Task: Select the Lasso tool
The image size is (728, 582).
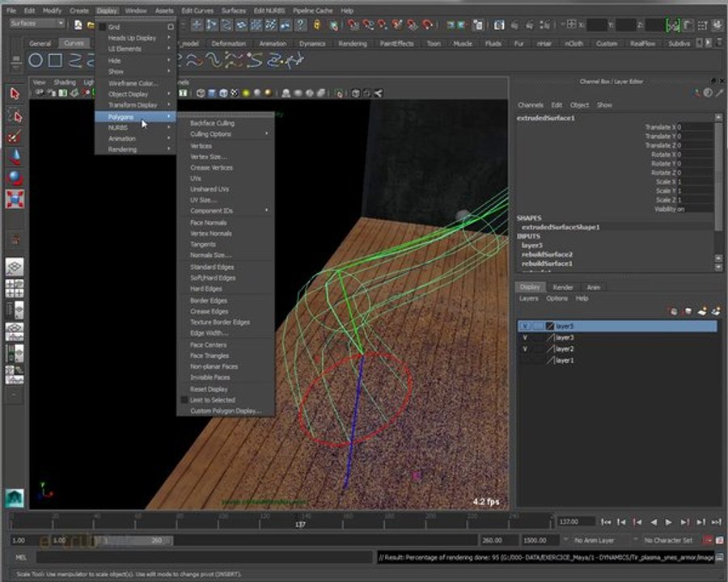Action: click(x=15, y=116)
